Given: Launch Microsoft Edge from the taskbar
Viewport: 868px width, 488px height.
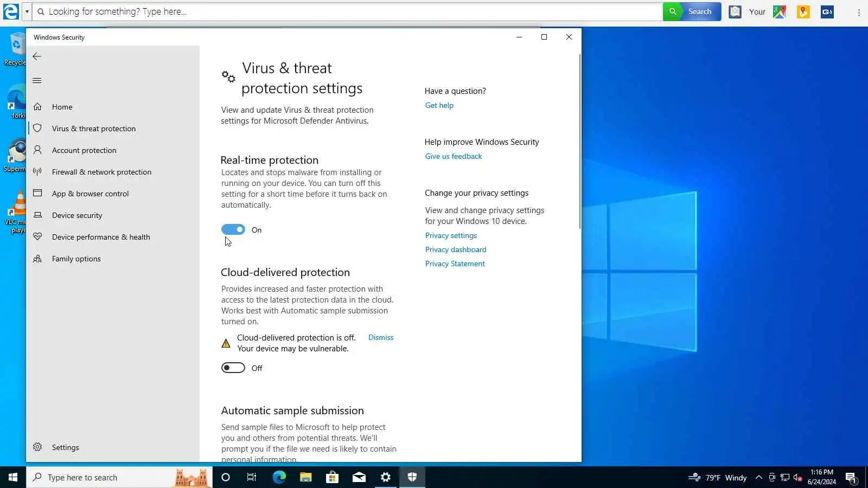Looking at the screenshot, I should [279, 477].
